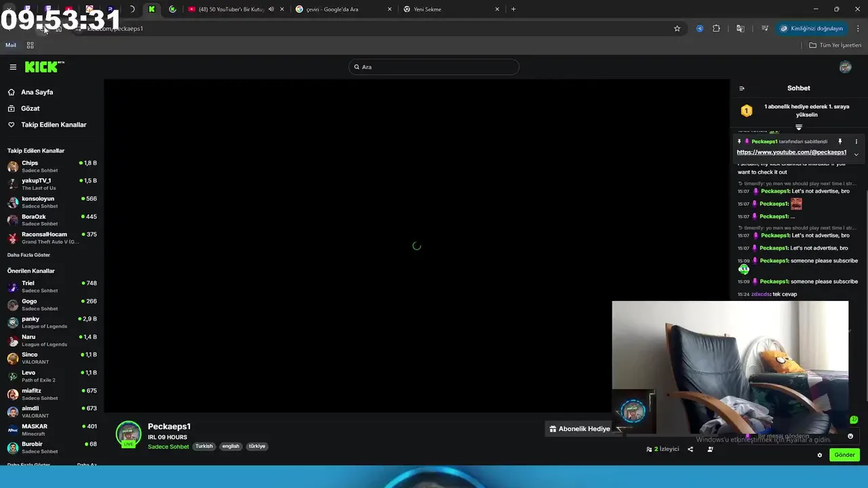Open Takip Edilen Kanallar in sidebar
The height and width of the screenshot is (488, 868).
tap(54, 125)
